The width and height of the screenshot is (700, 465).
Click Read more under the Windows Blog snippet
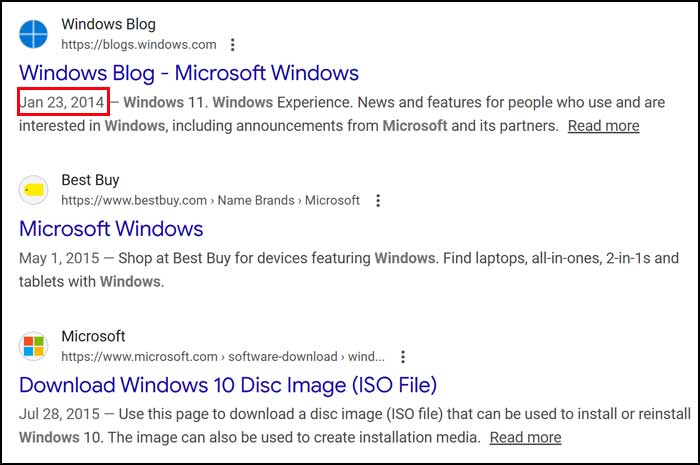[604, 126]
